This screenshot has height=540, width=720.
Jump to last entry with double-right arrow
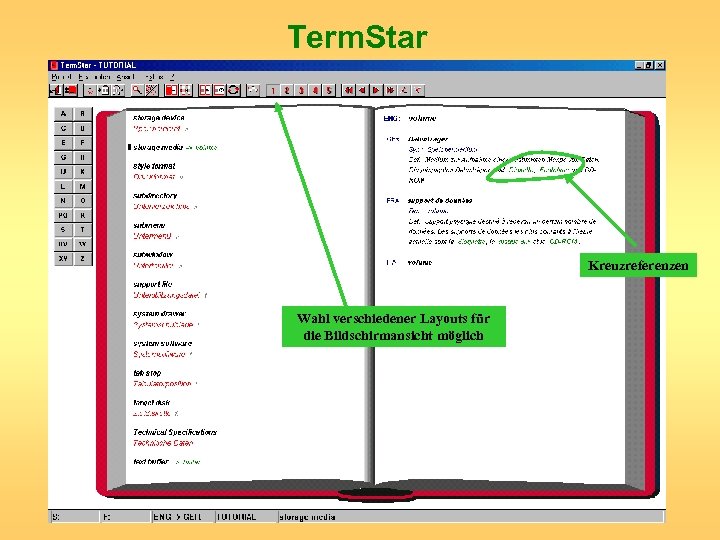390,90
